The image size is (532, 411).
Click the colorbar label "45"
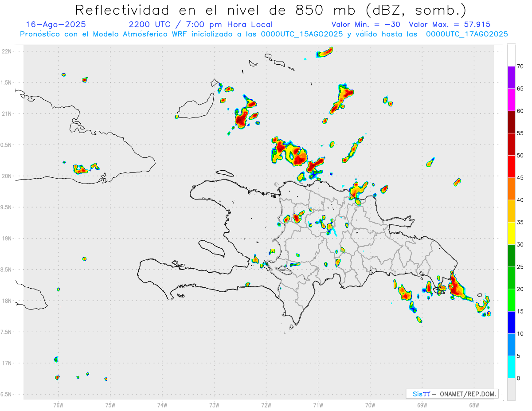(x=520, y=178)
